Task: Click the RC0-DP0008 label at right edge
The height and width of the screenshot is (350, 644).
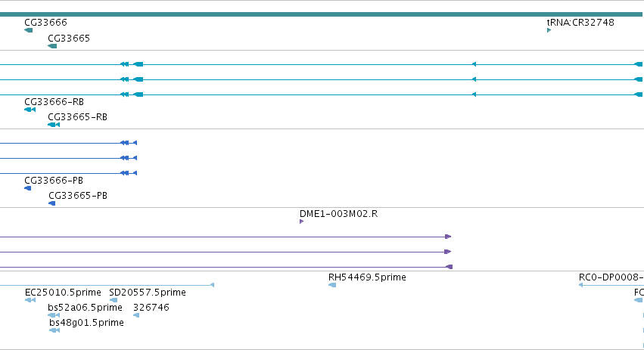Action: (611, 277)
